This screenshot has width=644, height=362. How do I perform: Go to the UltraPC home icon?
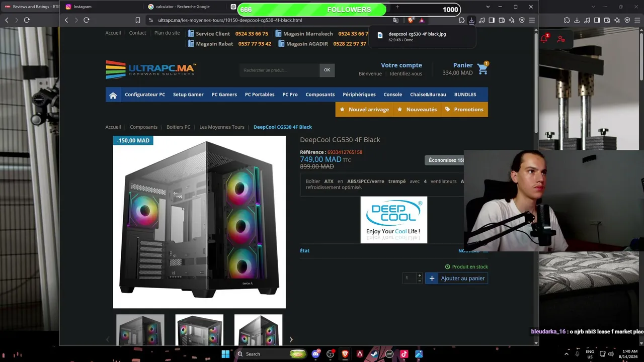pyautogui.click(x=113, y=95)
